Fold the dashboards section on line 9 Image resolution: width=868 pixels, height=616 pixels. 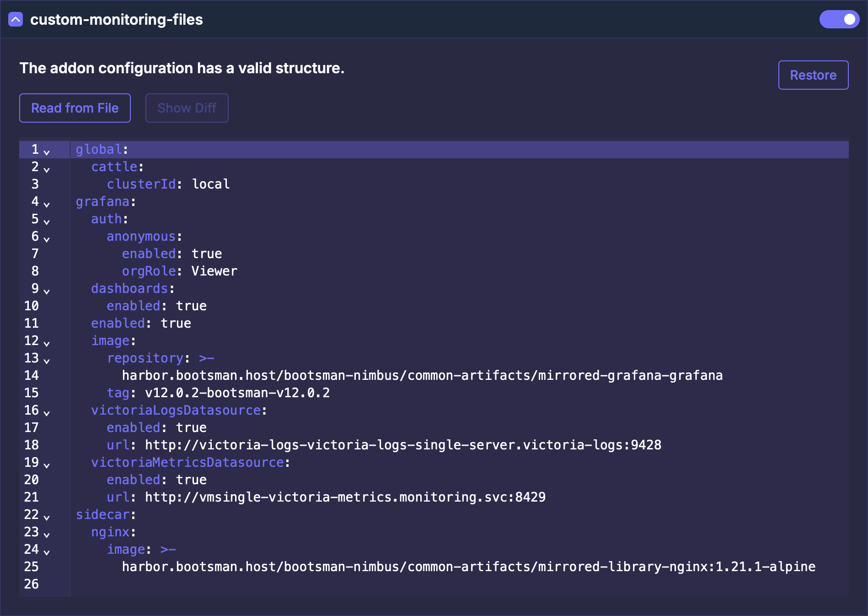[x=47, y=290]
